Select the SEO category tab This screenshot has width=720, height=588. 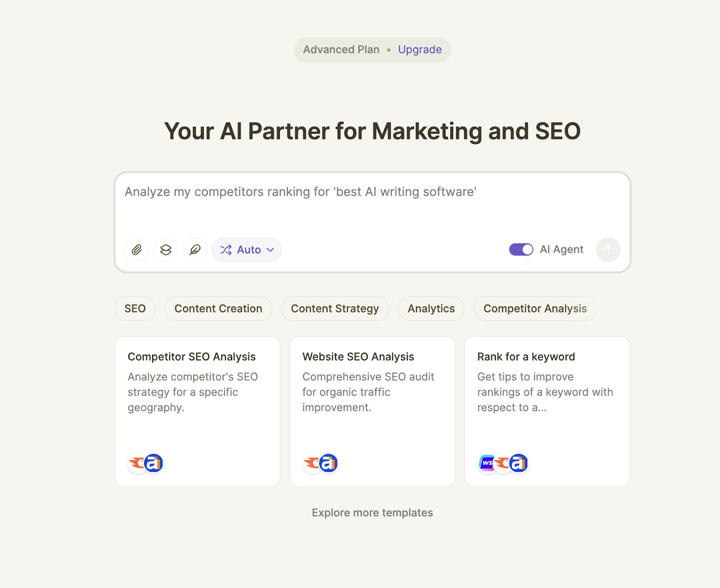135,309
